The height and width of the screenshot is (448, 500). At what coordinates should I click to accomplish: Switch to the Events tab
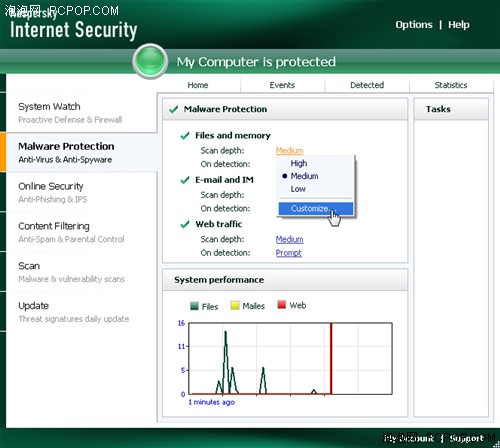pyautogui.click(x=282, y=85)
